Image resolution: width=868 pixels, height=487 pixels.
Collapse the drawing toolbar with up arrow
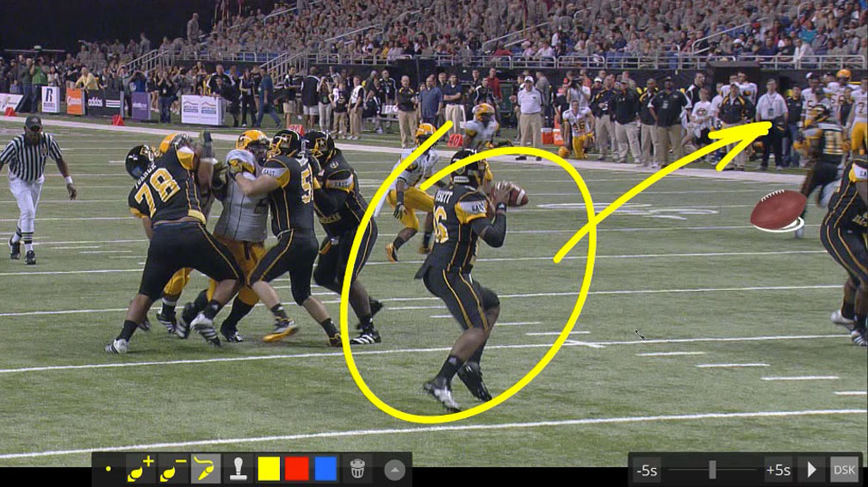tap(394, 470)
